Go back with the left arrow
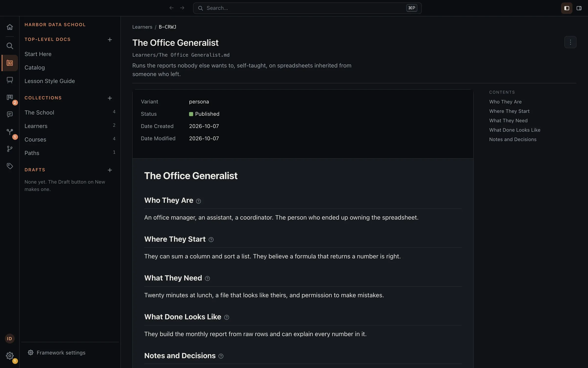The image size is (588, 368). [171, 8]
